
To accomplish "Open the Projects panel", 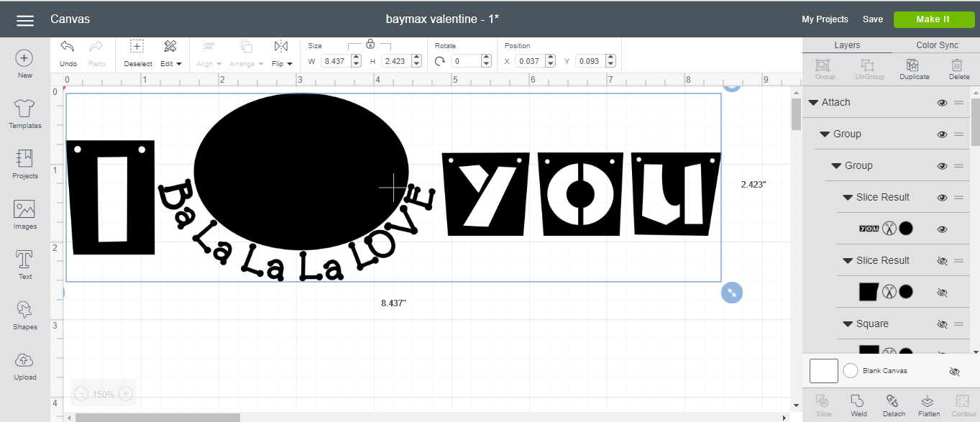I will click(24, 165).
